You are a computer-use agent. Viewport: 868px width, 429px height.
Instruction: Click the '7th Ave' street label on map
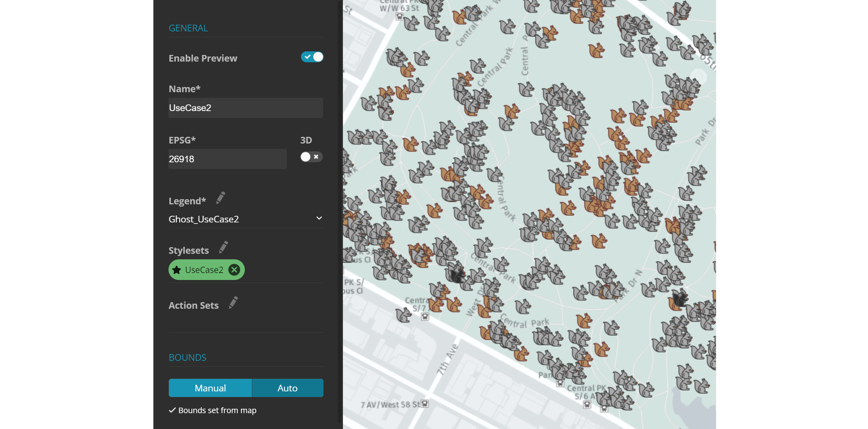[447, 359]
